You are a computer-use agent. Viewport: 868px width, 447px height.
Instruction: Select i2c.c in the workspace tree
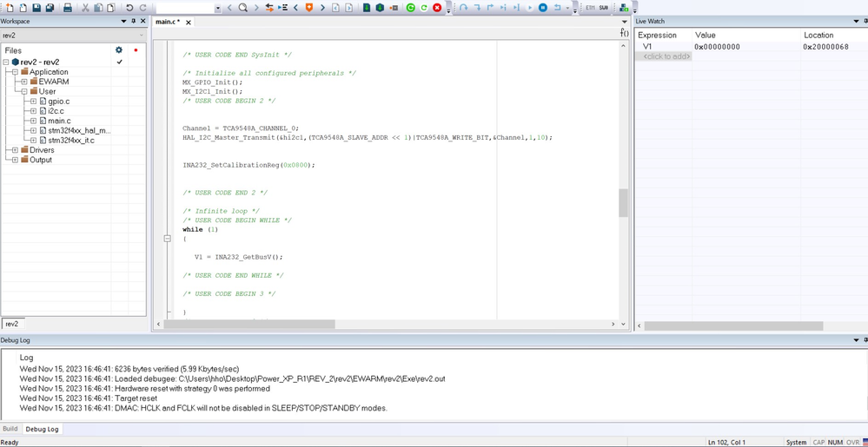(x=56, y=110)
